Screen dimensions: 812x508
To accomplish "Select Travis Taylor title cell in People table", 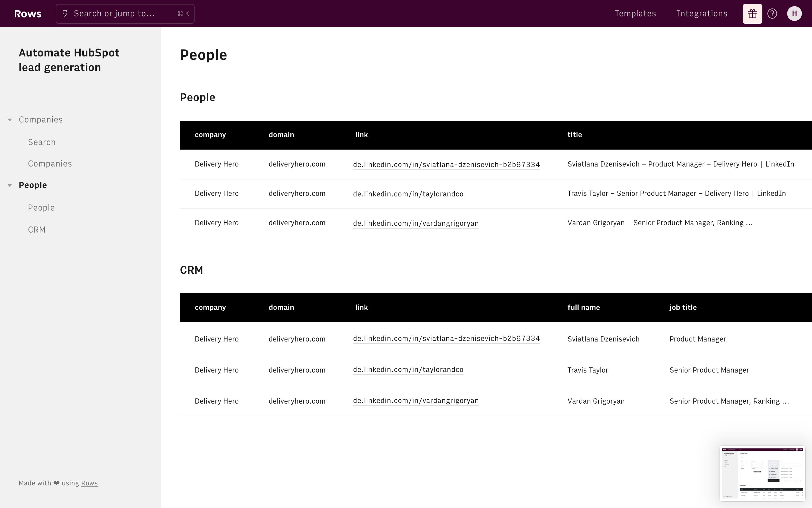I will [x=676, y=194].
